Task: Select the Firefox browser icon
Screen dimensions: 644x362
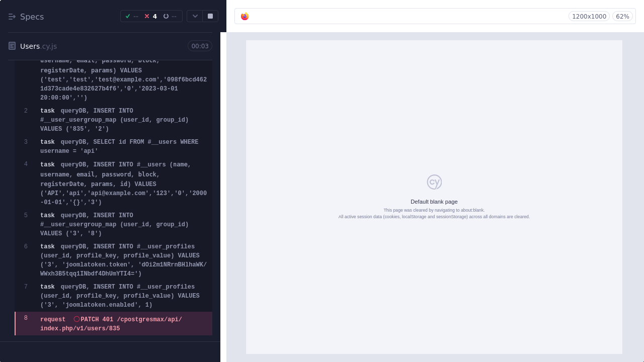Action: pyautogui.click(x=245, y=17)
